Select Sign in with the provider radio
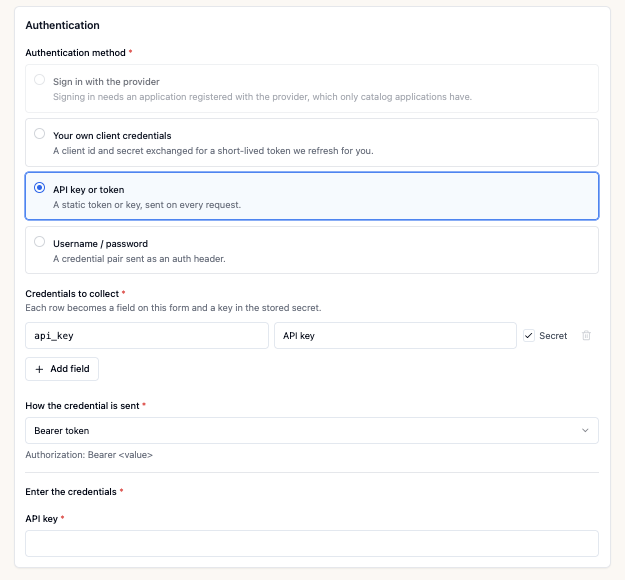This screenshot has height=580, width=625. pos(39,80)
